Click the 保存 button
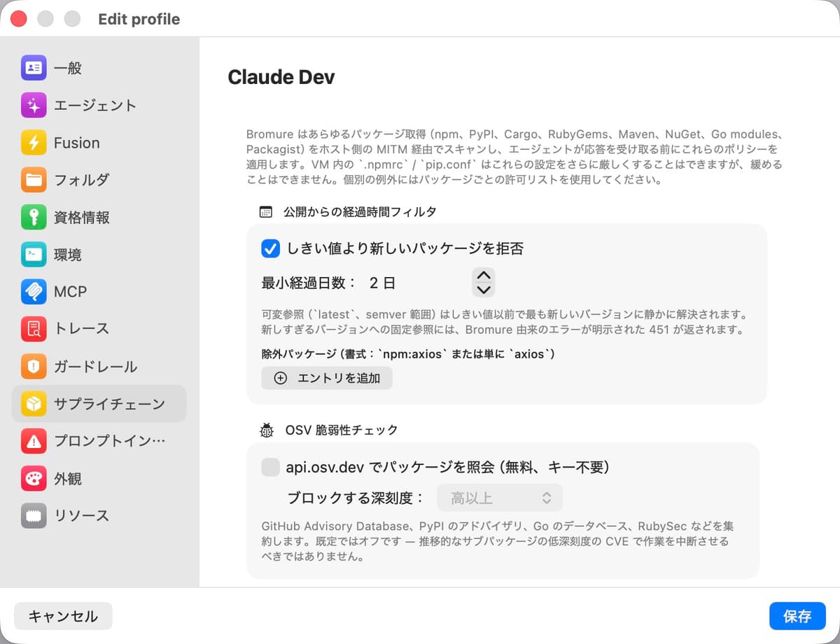This screenshot has width=840, height=644. (797, 616)
